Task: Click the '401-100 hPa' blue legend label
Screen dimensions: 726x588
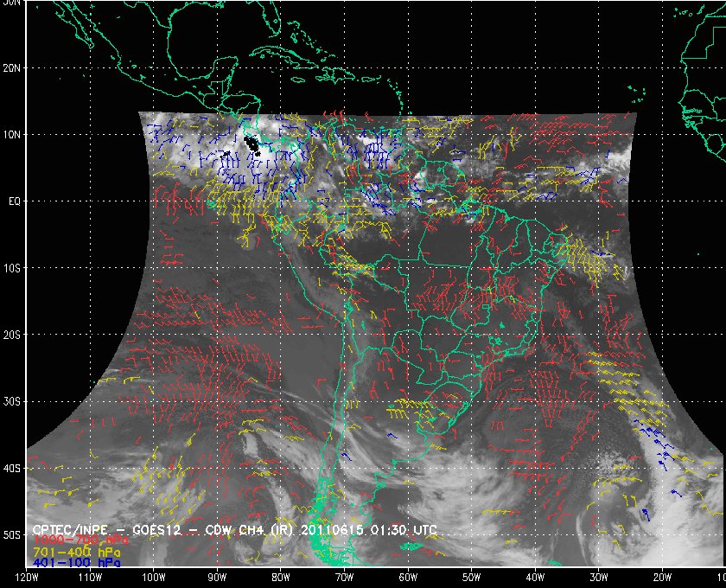Action: [x=76, y=563]
